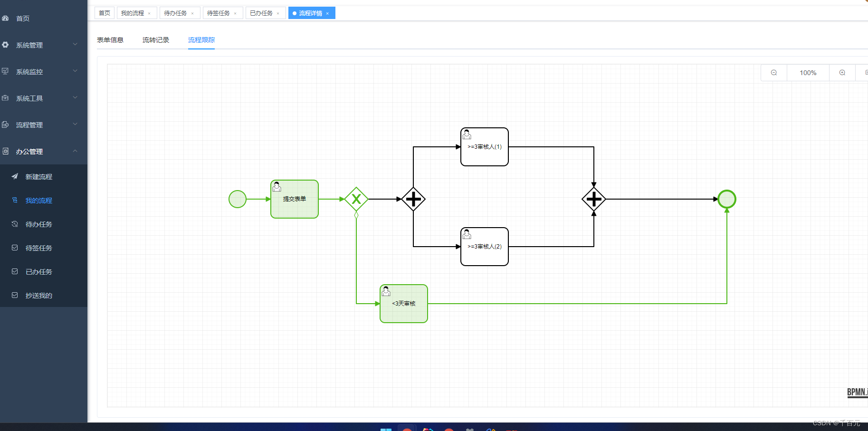The image size is (868, 431).
Task: Select the <3天审核 task node
Action: (x=404, y=304)
